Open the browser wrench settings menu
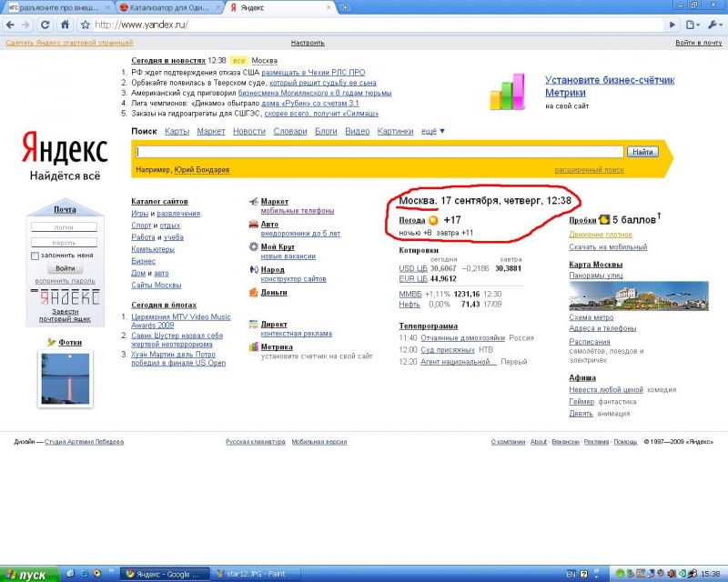Viewport: 728px width, 582px height. click(713, 25)
